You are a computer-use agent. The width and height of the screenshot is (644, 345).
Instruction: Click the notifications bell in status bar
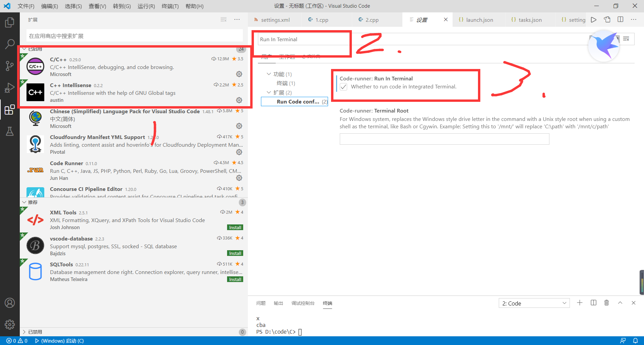click(635, 341)
